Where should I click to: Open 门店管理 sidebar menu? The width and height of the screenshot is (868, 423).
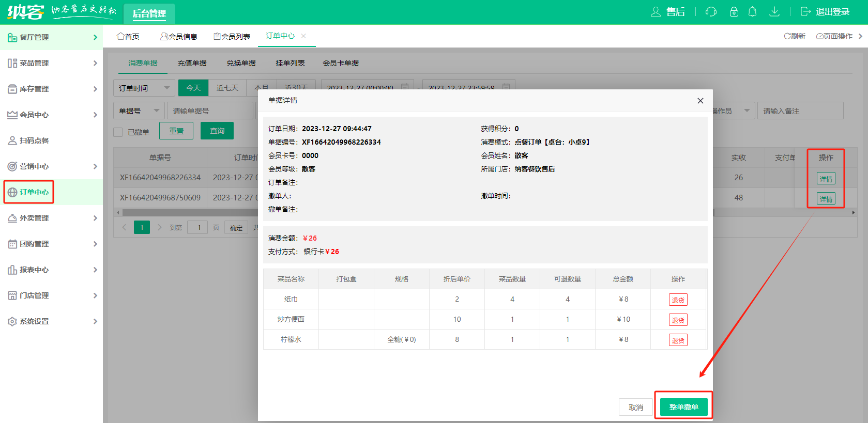(x=52, y=295)
